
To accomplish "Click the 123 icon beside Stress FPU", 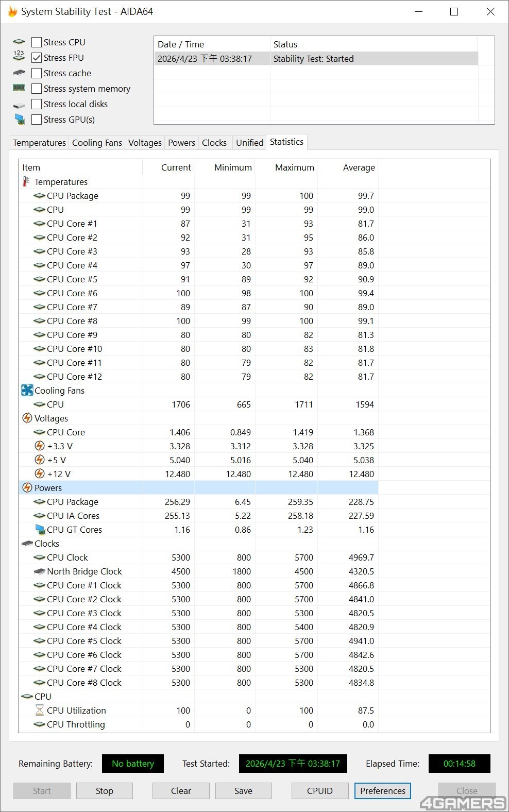I will [x=19, y=56].
